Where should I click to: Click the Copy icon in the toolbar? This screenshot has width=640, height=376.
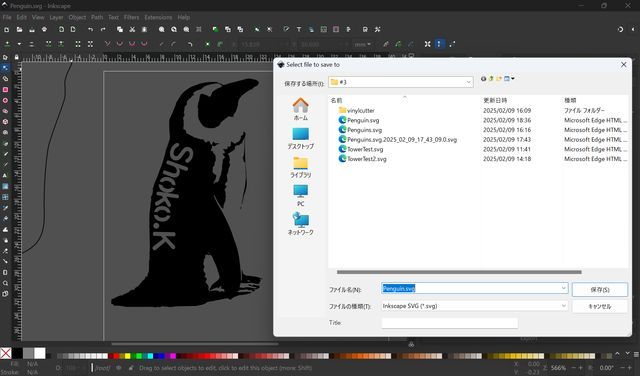point(120,29)
